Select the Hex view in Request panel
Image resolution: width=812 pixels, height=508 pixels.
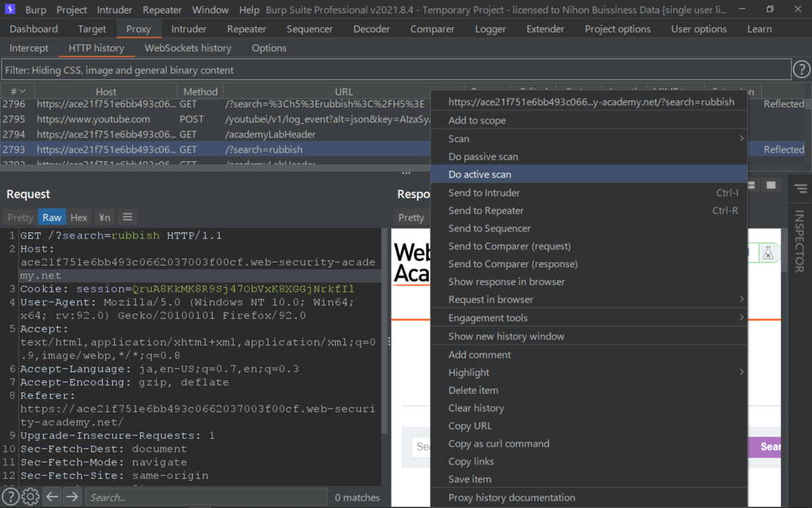[x=79, y=217]
